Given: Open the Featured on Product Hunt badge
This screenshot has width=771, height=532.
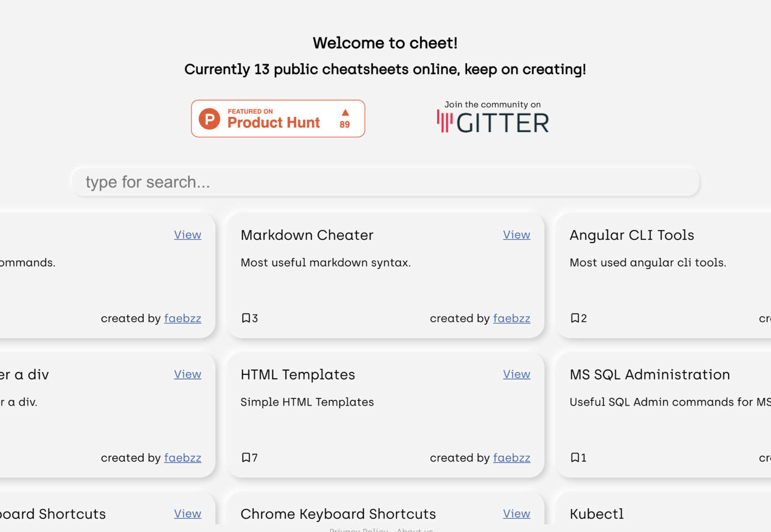Looking at the screenshot, I should coord(278,118).
